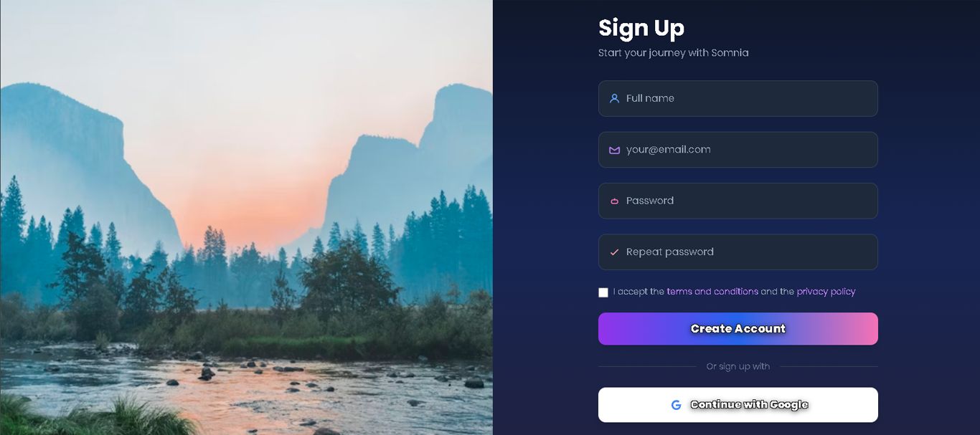980x435 pixels.
Task: Open the privacy policy link
Action: (826, 292)
